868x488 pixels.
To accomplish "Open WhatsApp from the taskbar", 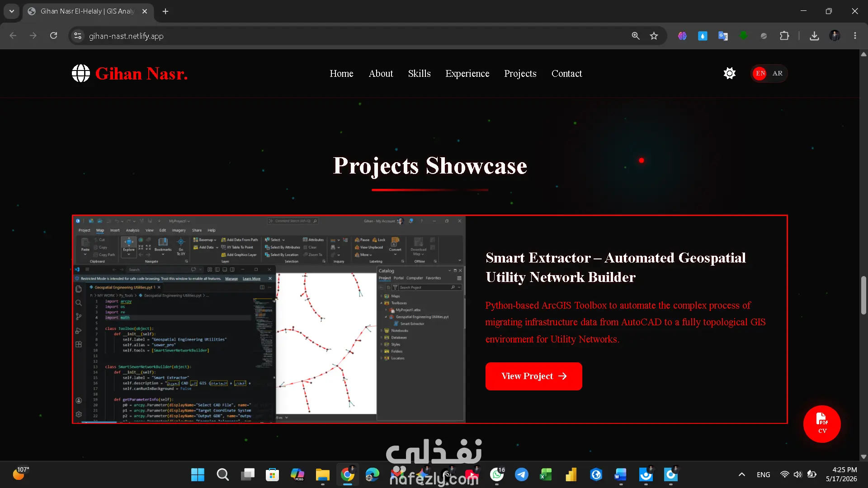I will 497,475.
